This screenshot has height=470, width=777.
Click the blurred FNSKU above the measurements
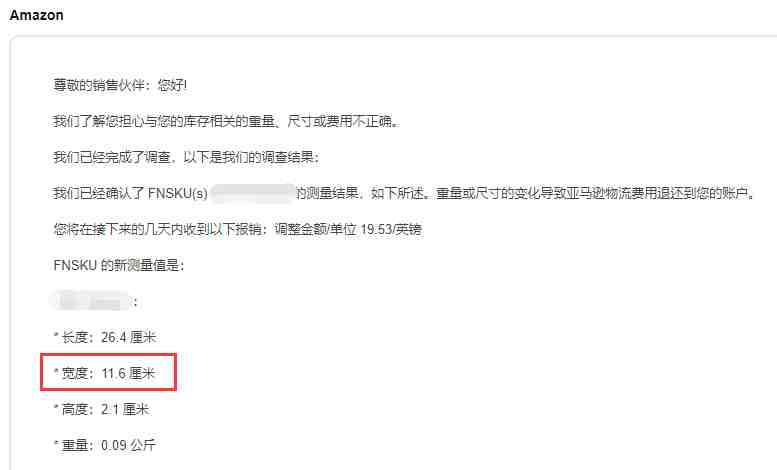[x=92, y=301]
